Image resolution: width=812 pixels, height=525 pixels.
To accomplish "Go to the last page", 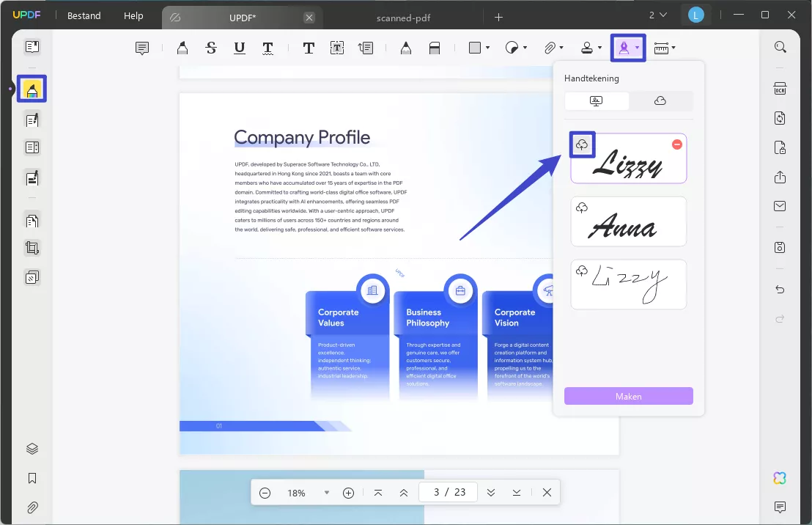I will tap(517, 493).
